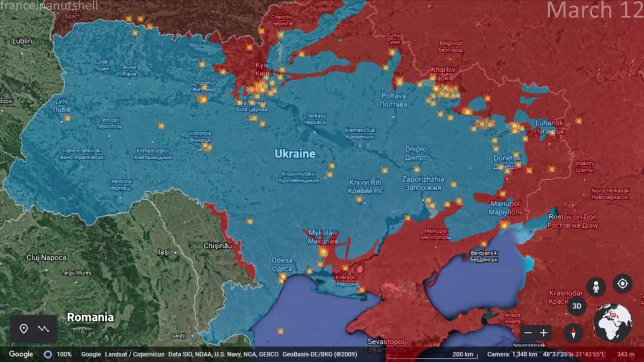Click the Google logo in the status bar
This screenshot has width=644, height=362.
(21, 354)
